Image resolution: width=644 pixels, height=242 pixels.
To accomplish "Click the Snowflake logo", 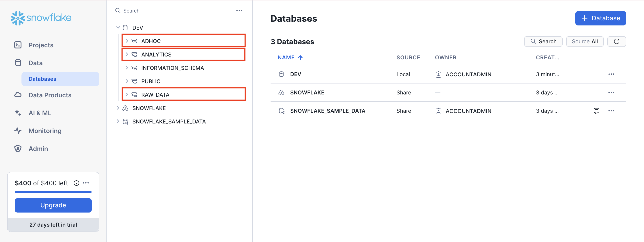I will (41, 18).
